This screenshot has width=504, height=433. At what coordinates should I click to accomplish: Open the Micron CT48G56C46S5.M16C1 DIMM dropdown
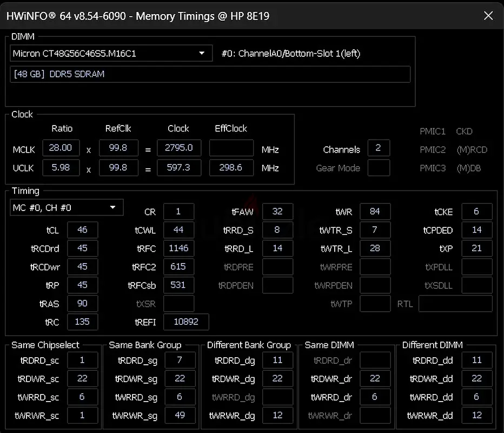pyautogui.click(x=111, y=54)
